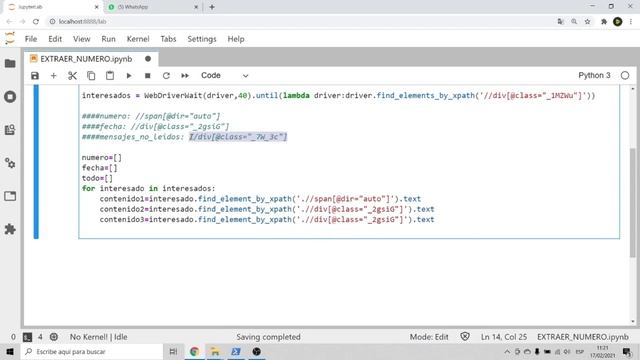Open the View menu
640x360 pixels.
pyautogui.click(x=81, y=39)
